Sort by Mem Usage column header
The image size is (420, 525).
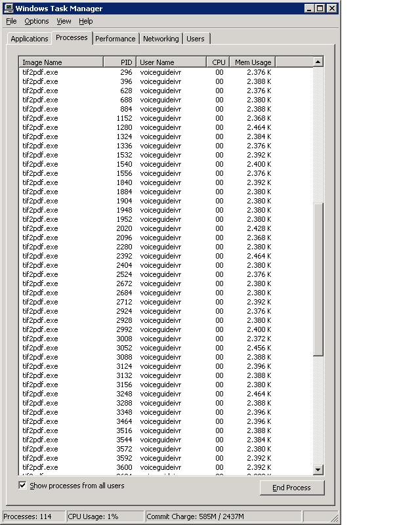point(252,62)
